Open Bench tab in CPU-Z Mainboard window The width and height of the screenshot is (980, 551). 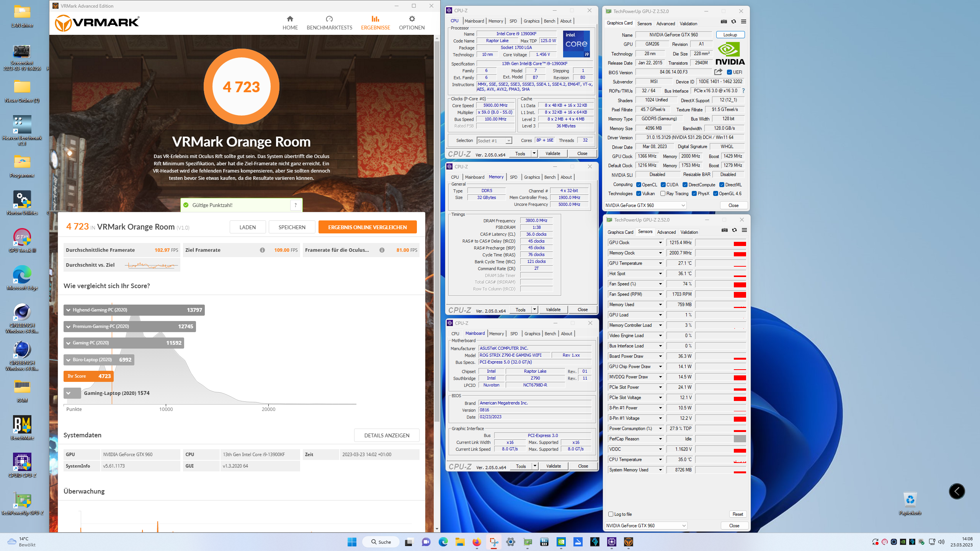(550, 334)
